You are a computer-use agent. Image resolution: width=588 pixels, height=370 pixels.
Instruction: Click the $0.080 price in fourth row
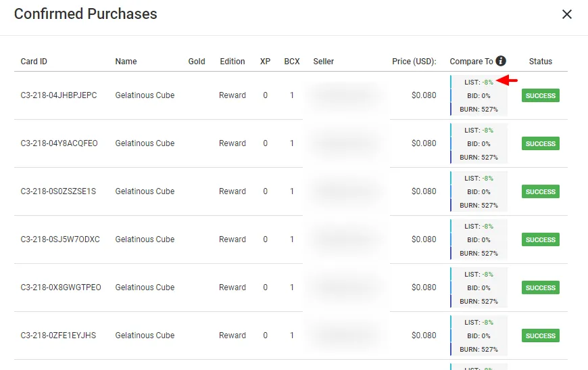[424, 239]
